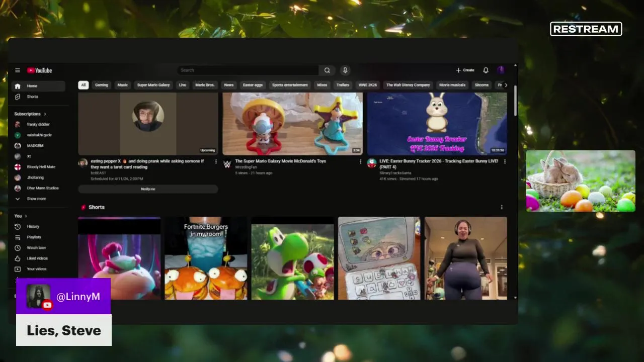This screenshot has height=362, width=644.
Task: Open options for Easter Bunny Tracker video
Action: pos(505,161)
